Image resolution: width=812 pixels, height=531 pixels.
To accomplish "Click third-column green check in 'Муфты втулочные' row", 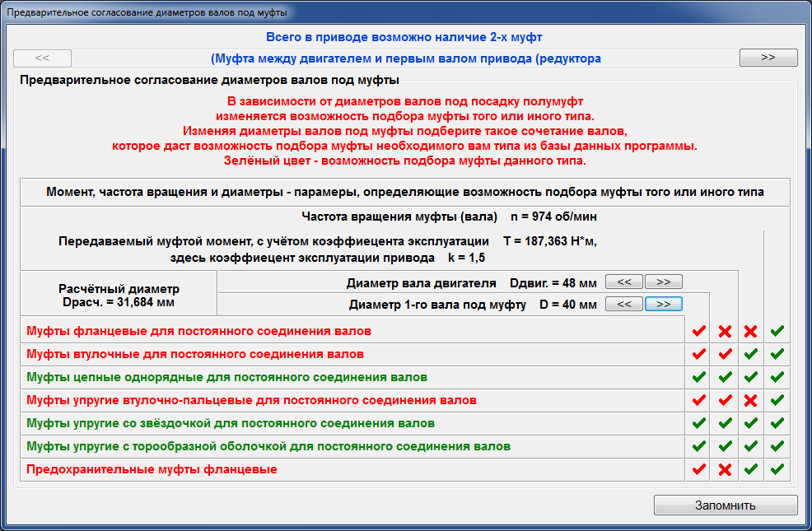I will pos(751,354).
